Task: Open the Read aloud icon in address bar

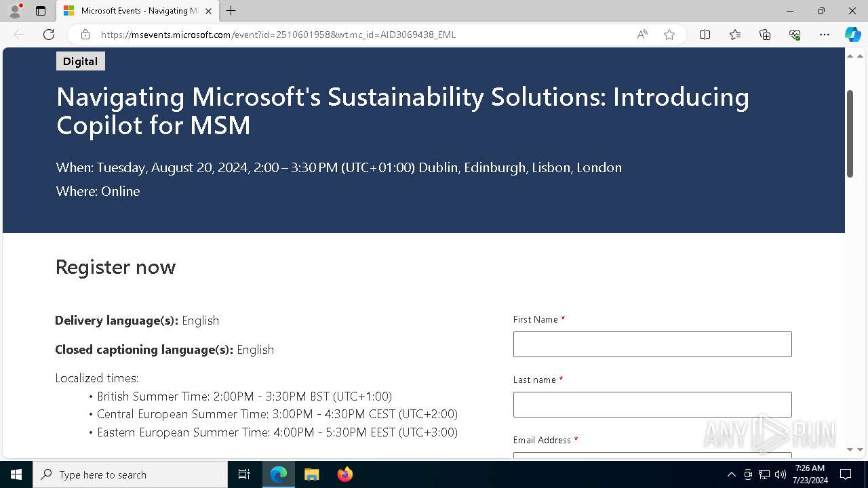Action: tap(642, 35)
